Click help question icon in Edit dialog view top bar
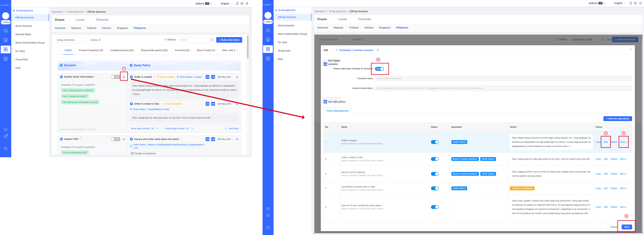 (x=635, y=3)
